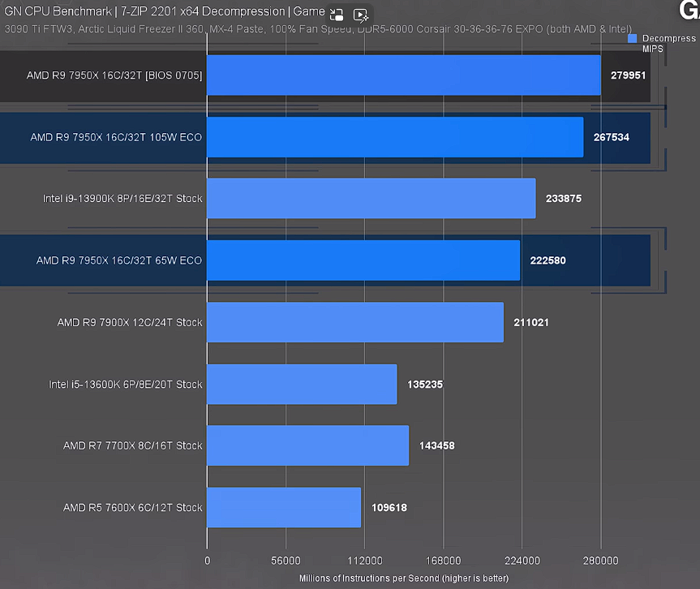Click the video sparkle icon
This screenshot has width=700, height=589.
(362, 14)
